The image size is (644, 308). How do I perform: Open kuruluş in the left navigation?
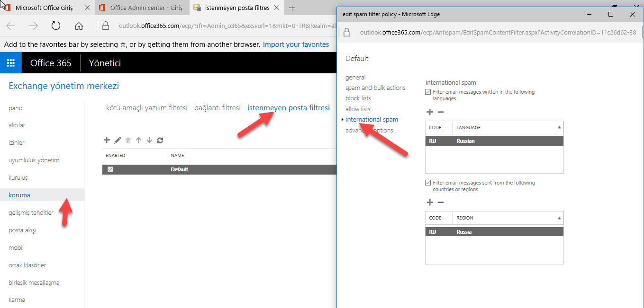18,177
